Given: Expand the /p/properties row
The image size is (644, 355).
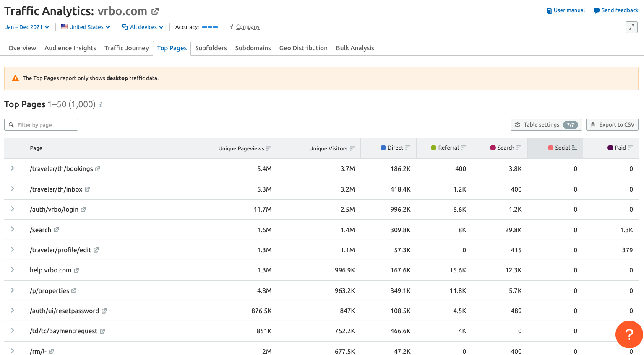Looking at the screenshot, I should point(13,290).
